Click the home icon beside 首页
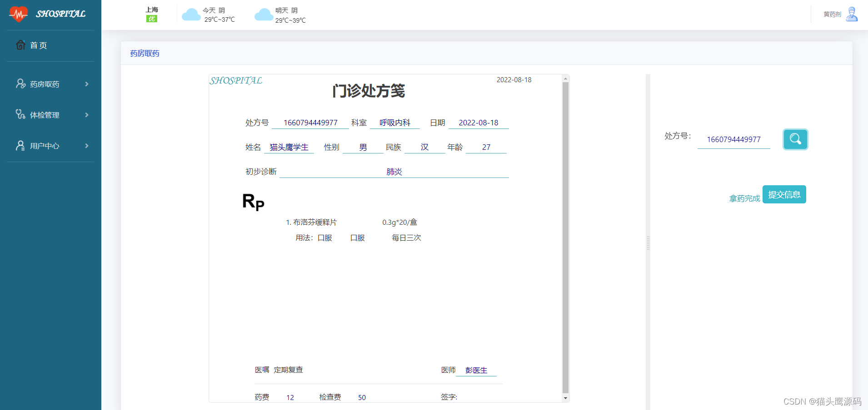Viewport: 868px width, 410px height. (x=20, y=45)
